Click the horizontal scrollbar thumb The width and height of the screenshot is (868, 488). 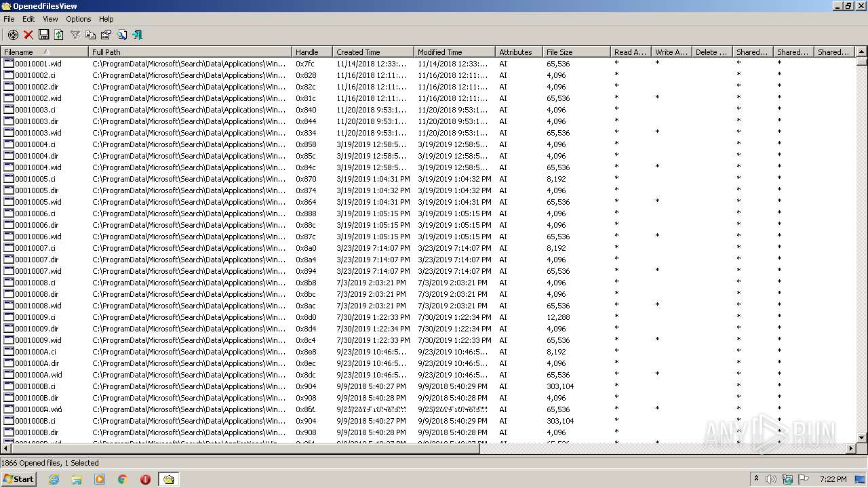[245, 449]
